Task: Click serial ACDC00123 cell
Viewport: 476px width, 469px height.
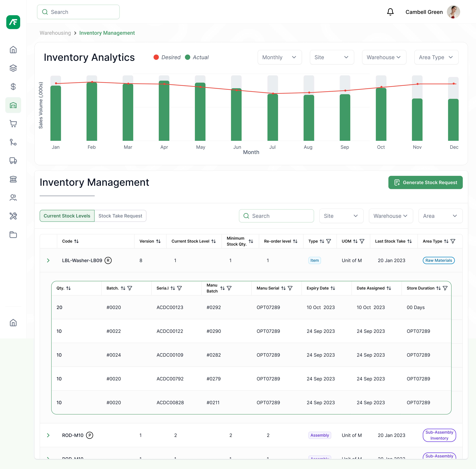Action: (x=170, y=307)
